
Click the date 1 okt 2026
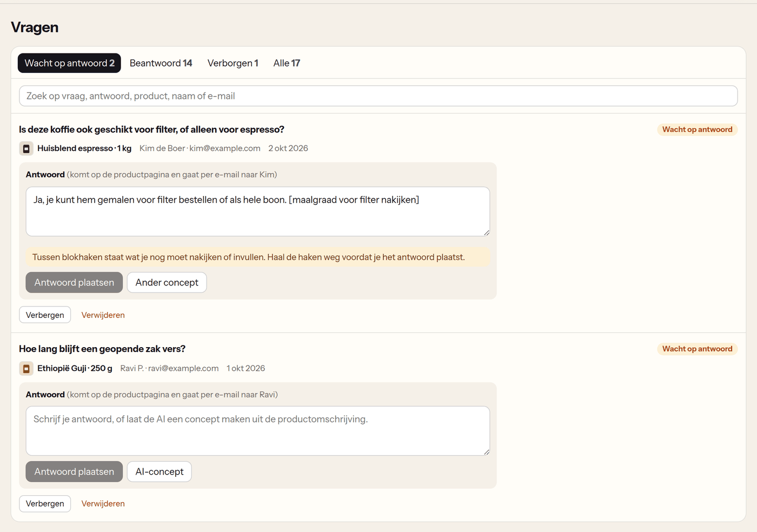point(246,369)
